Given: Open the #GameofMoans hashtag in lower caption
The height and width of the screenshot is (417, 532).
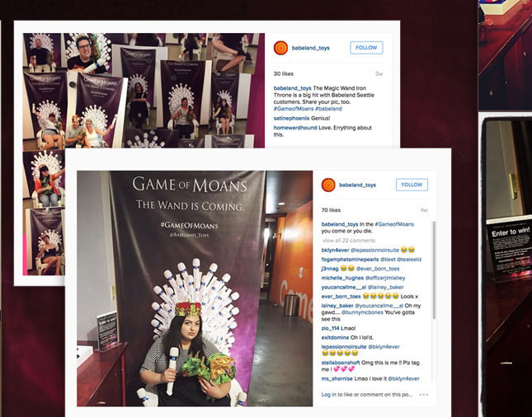Looking at the screenshot, I should click(x=394, y=224).
